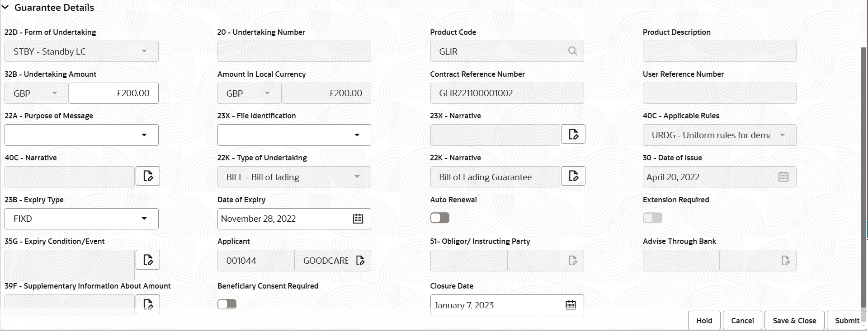Open the 23X - File Identification dropdown
The width and height of the screenshot is (868, 331).
[x=294, y=135]
